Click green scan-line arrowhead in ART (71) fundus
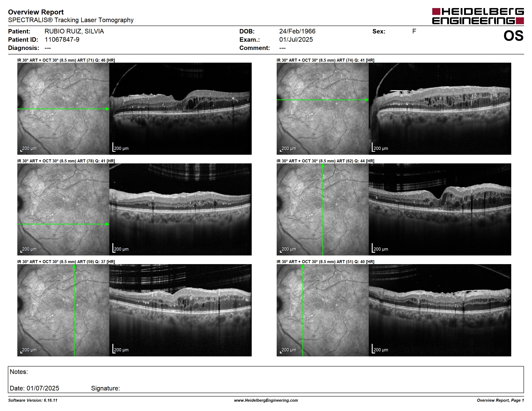The height and width of the screenshot is (411, 532). tap(107, 109)
